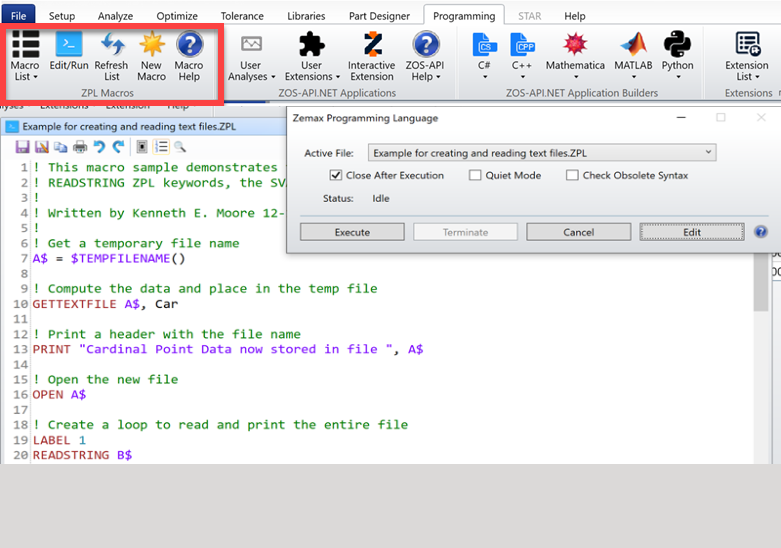Screen dimensions: 781x548
Task: Click the save icon in macro editor
Action: pyautogui.click(x=22, y=147)
